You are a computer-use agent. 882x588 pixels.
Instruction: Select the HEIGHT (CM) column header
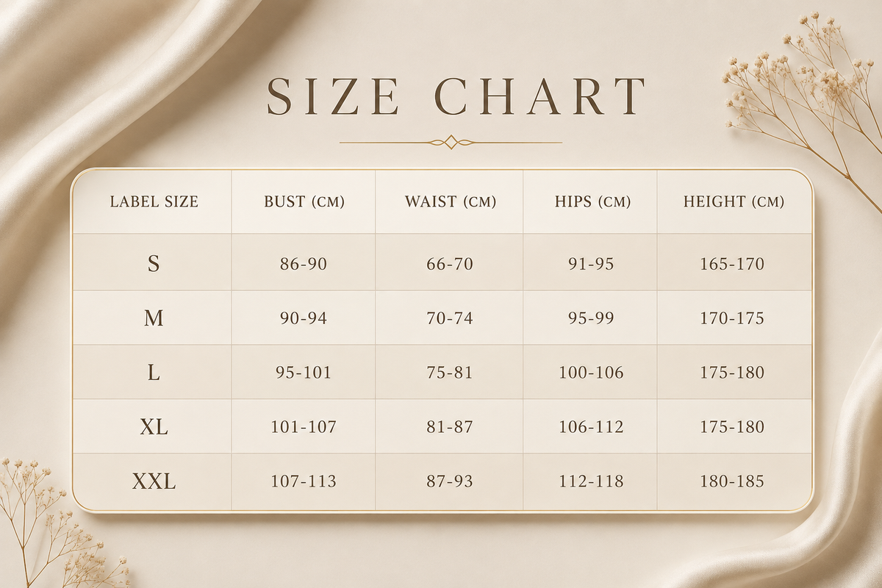coord(734,201)
